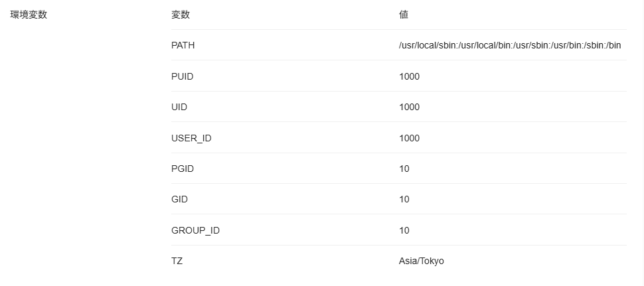Select the PATH value /usr/local/sbin string
644x286 pixels.
[x=510, y=46]
